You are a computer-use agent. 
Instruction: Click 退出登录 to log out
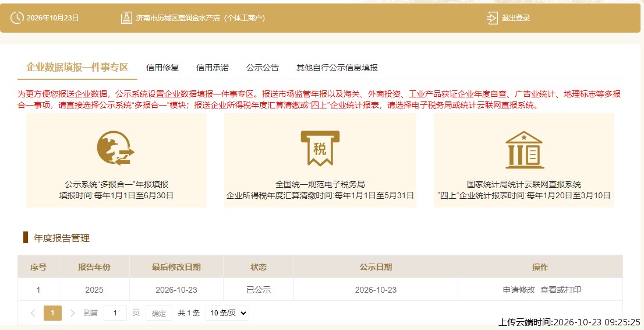[x=515, y=18]
